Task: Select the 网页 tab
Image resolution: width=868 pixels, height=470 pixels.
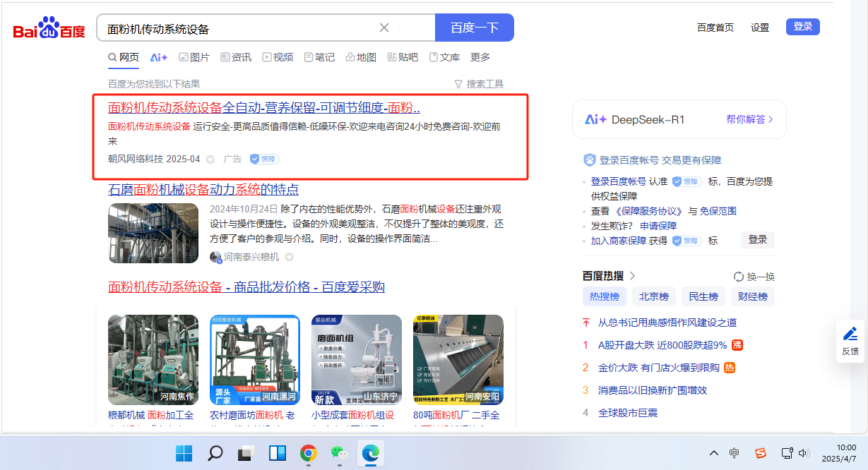Action: click(x=124, y=57)
